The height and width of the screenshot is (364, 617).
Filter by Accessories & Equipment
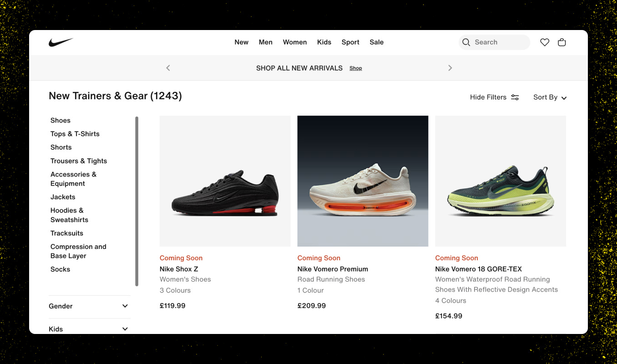coord(74,179)
